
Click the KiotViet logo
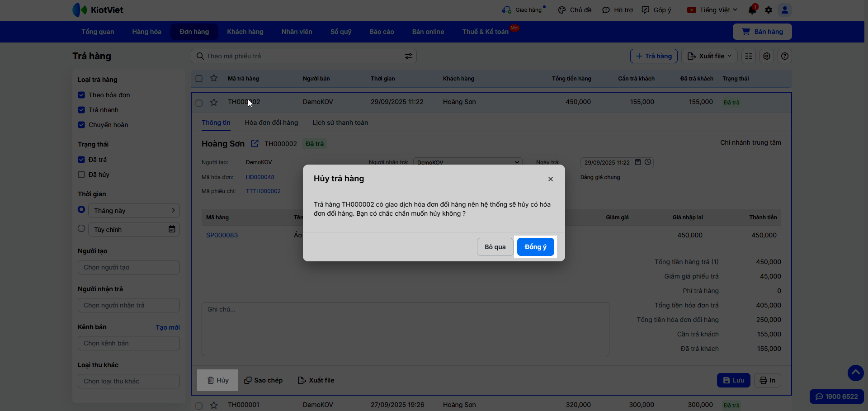[x=98, y=10]
